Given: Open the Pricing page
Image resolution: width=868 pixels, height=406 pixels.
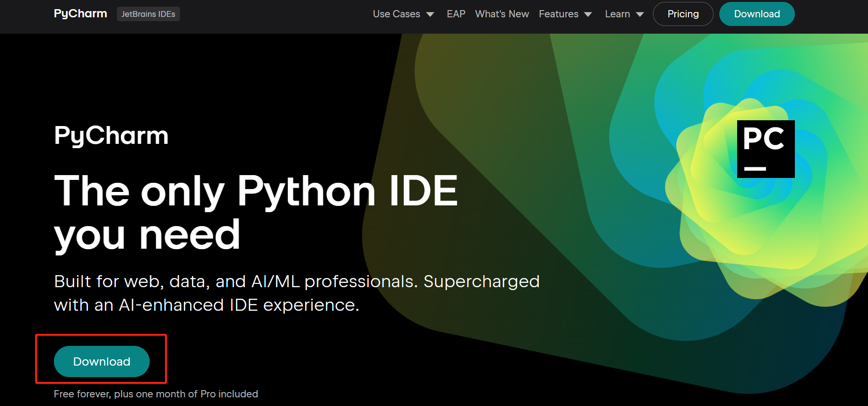Looking at the screenshot, I should coord(683,14).
